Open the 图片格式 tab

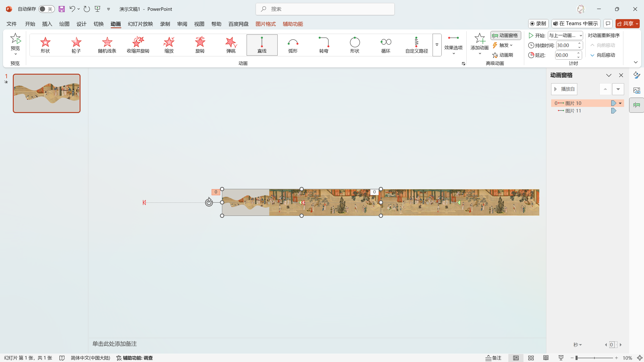[266, 24]
